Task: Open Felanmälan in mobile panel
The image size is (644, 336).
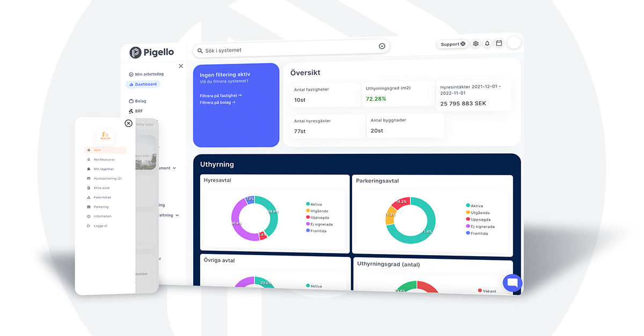Action: pos(103,197)
